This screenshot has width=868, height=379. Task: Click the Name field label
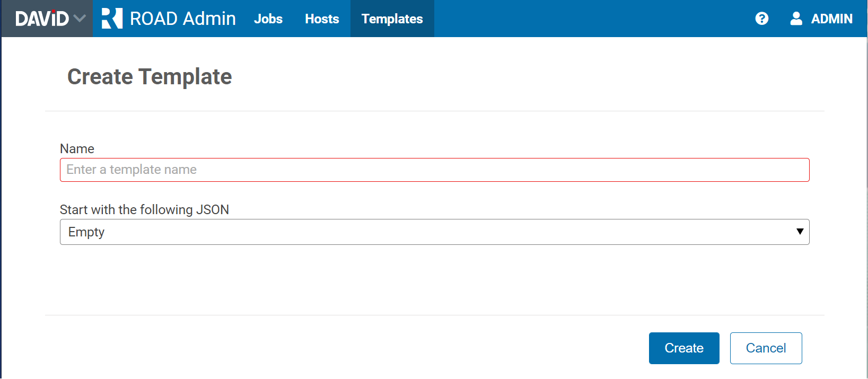(77, 149)
